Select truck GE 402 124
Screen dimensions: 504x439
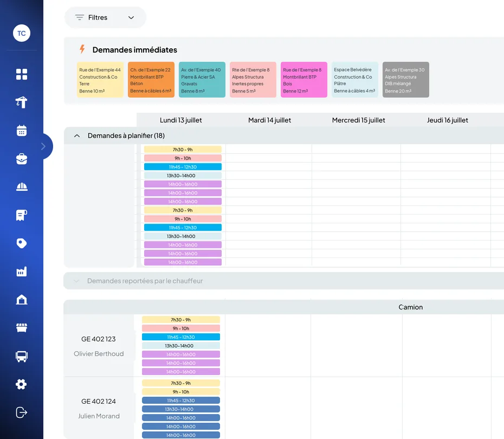pyautogui.click(x=98, y=402)
